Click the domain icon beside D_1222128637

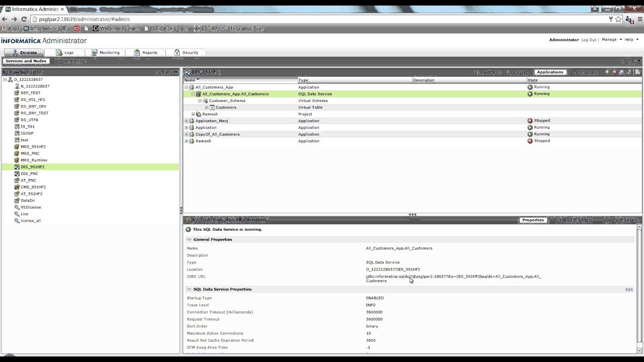[x=10, y=79]
